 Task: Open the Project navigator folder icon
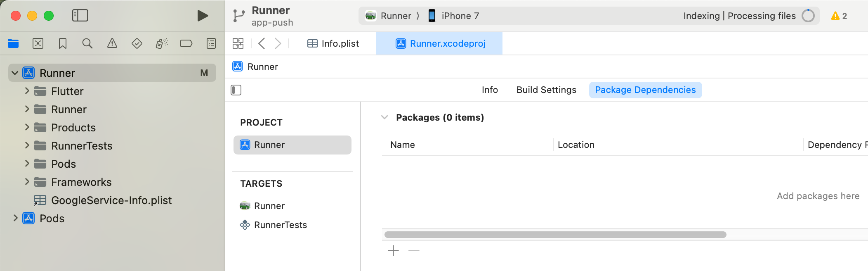(13, 43)
